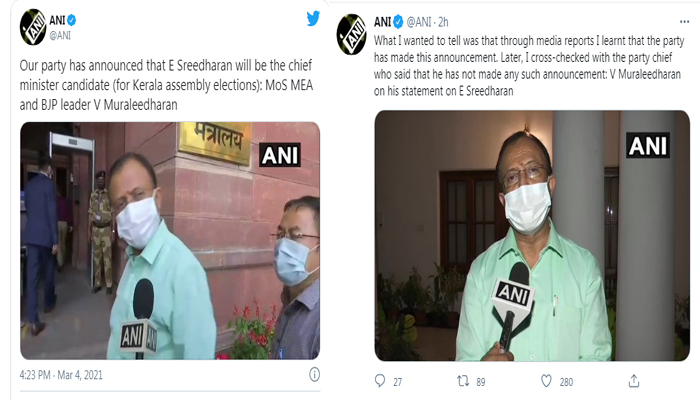Click ANI profile avatar in left tweet
Screen dimensions: 700x400
(x=32, y=25)
